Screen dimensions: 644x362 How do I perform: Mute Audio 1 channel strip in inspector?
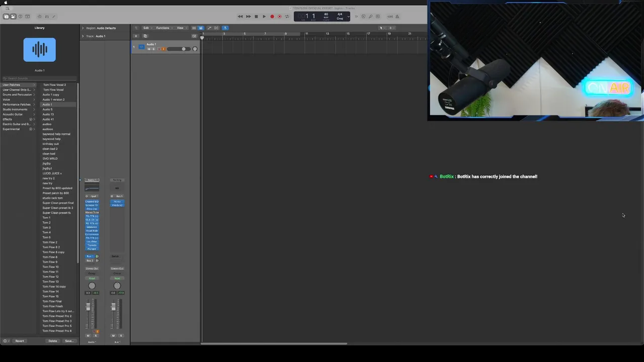(88, 335)
